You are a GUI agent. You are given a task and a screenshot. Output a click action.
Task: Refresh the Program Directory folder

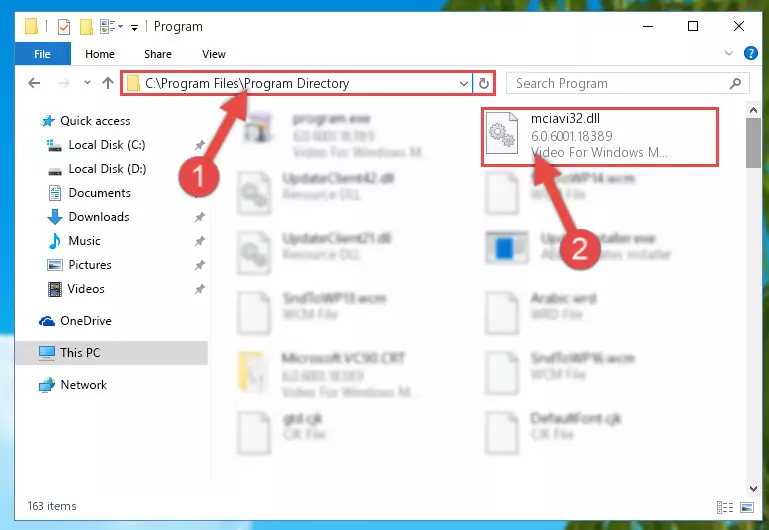tap(484, 83)
